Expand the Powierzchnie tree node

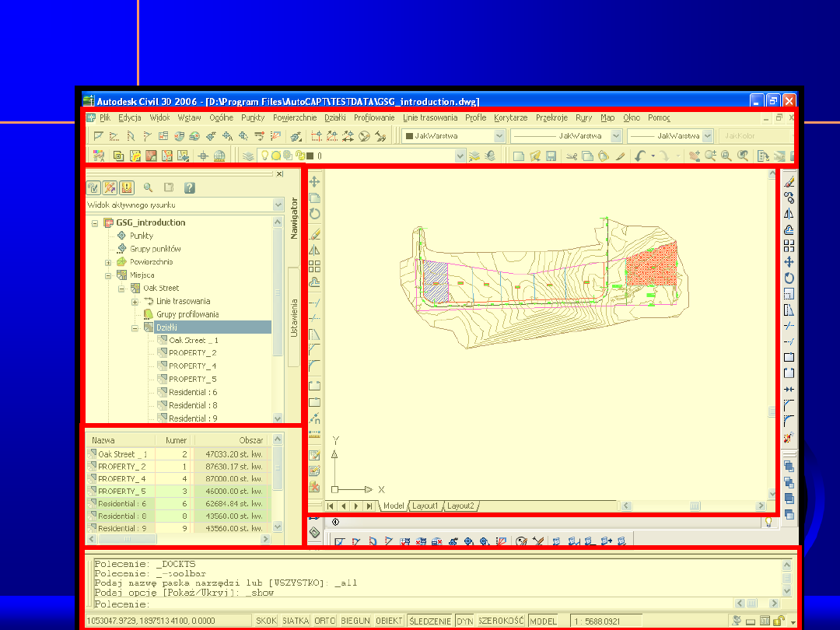[109, 262]
